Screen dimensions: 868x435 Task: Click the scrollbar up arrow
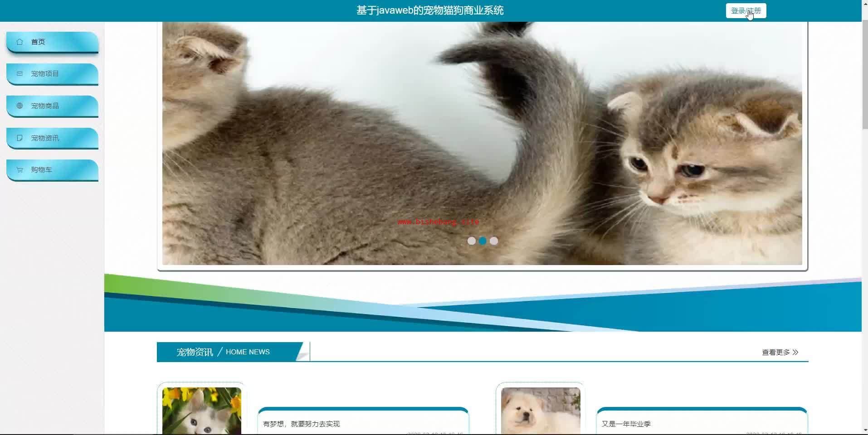click(x=865, y=4)
